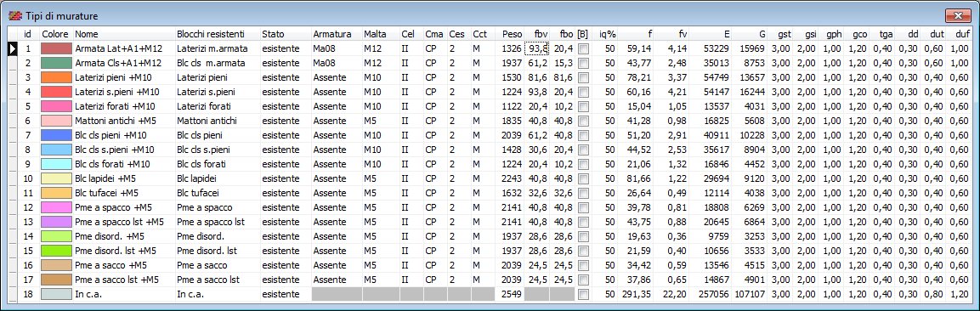Open yellow swatch of Blc lapidei +M5
The image size is (980, 311).
(56, 178)
